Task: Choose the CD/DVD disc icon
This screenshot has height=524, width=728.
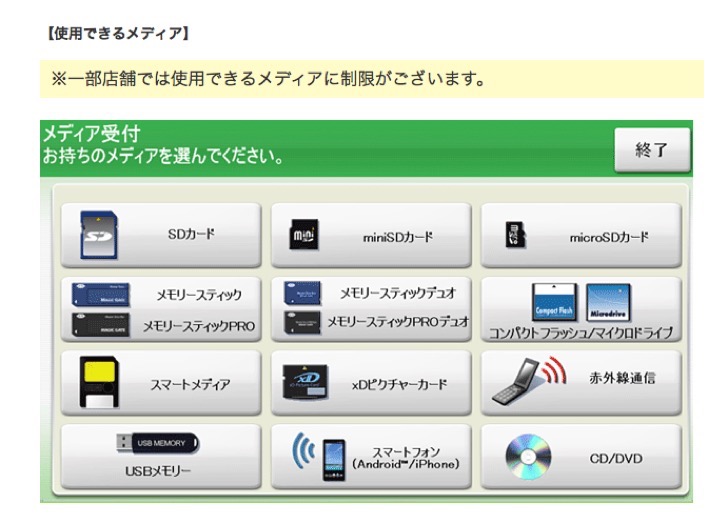Action: click(x=528, y=459)
